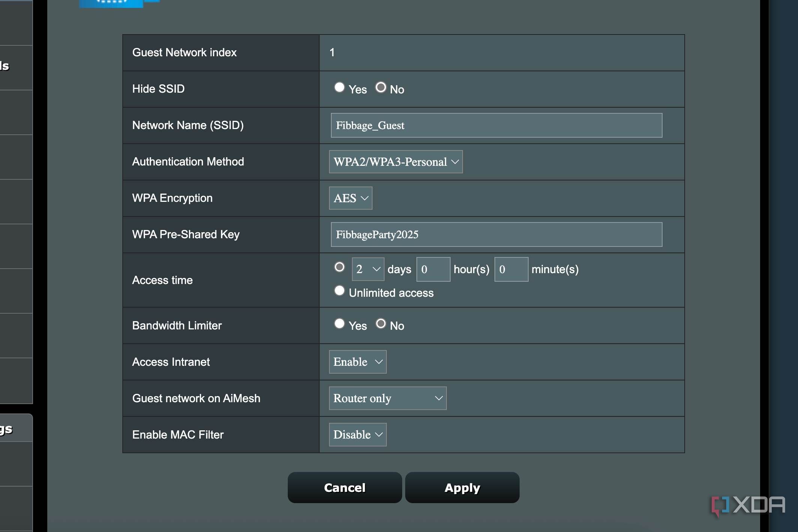The height and width of the screenshot is (532, 798).
Task: Open the WPA Encryption dropdown
Action: 350,198
